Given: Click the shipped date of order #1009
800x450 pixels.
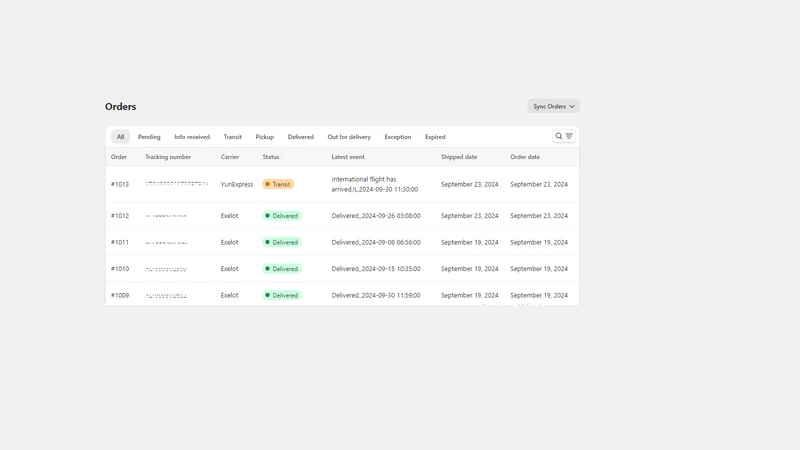Looking at the screenshot, I should (469, 295).
